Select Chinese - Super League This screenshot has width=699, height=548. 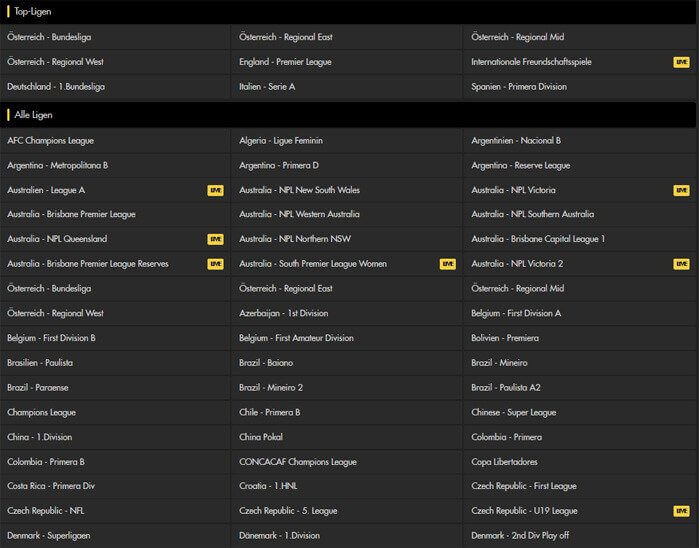pos(580,412)
